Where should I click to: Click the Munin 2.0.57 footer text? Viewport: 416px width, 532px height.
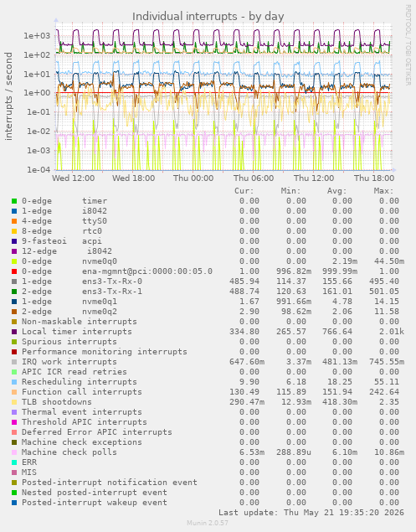208,523
